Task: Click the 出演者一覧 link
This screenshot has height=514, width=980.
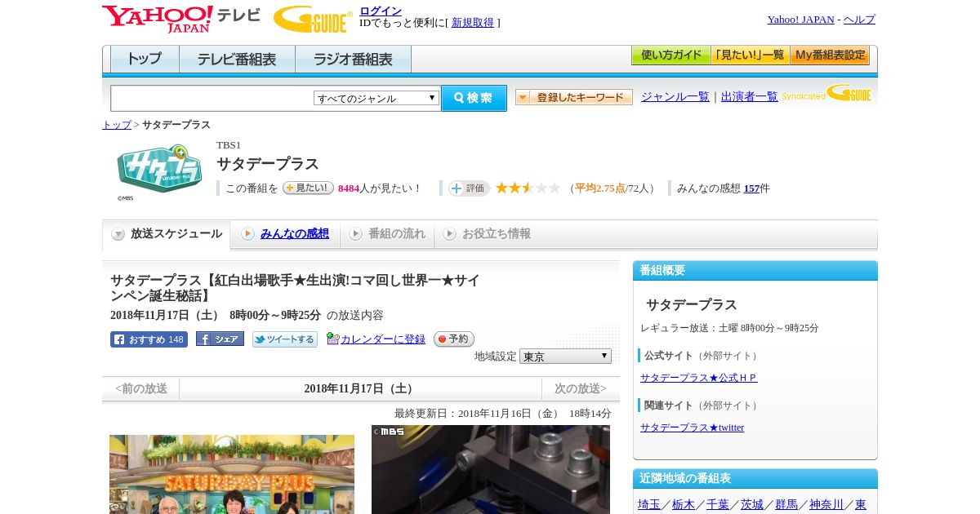Action: point(750,97)
